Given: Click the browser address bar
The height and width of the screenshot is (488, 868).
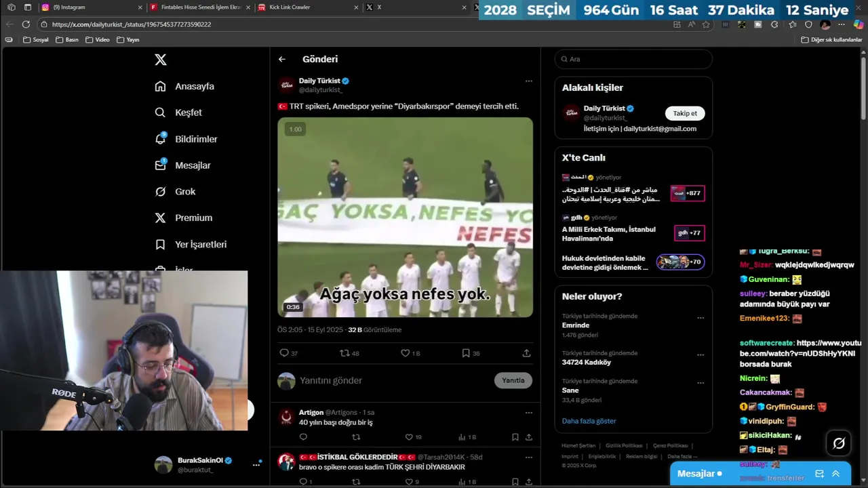Looking at the screenshot, I should coord(353,24).
